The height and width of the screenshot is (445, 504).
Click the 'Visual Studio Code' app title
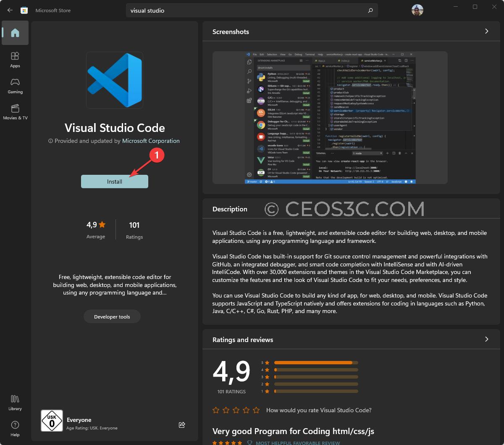(115, 128)
